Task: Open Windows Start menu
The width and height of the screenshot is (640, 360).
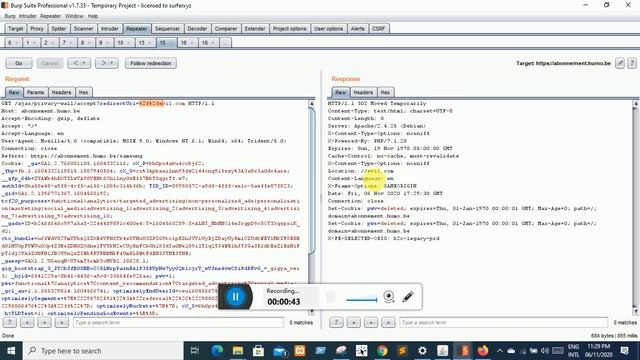Action: click(x=11, y=351)
